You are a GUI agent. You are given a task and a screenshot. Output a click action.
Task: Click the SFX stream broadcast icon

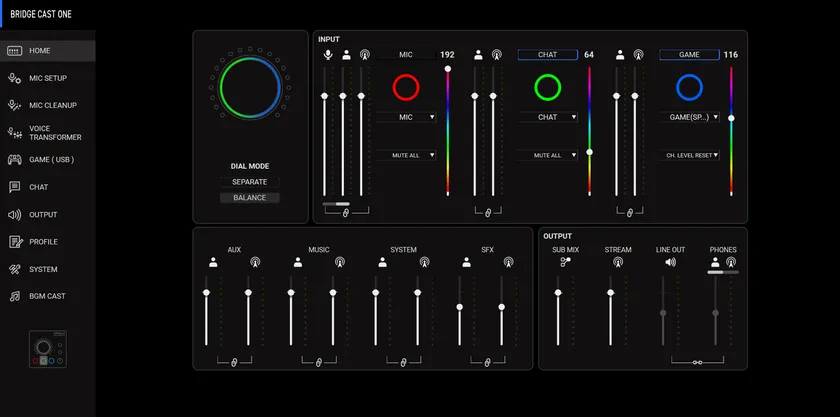pyautogui.click(x=508, y=263)
